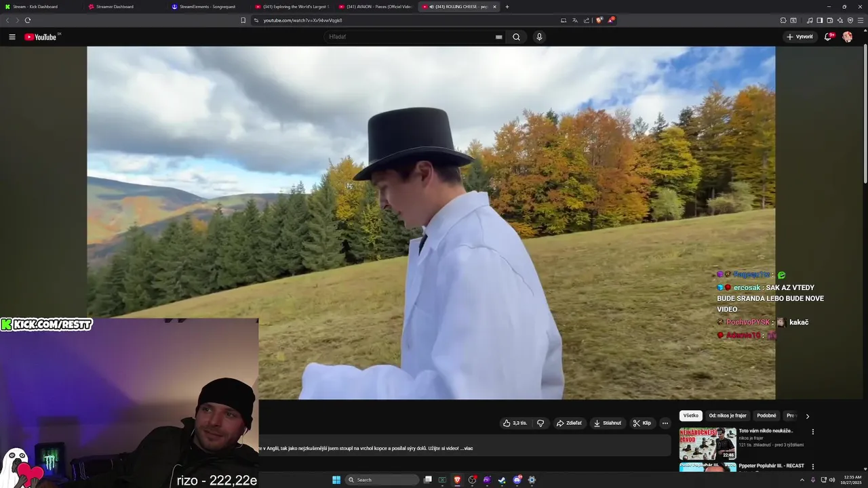Open options for Ppeter Popluhár III. video
The height and width of the screenshot is (488, 868).
tap(812, 467)
